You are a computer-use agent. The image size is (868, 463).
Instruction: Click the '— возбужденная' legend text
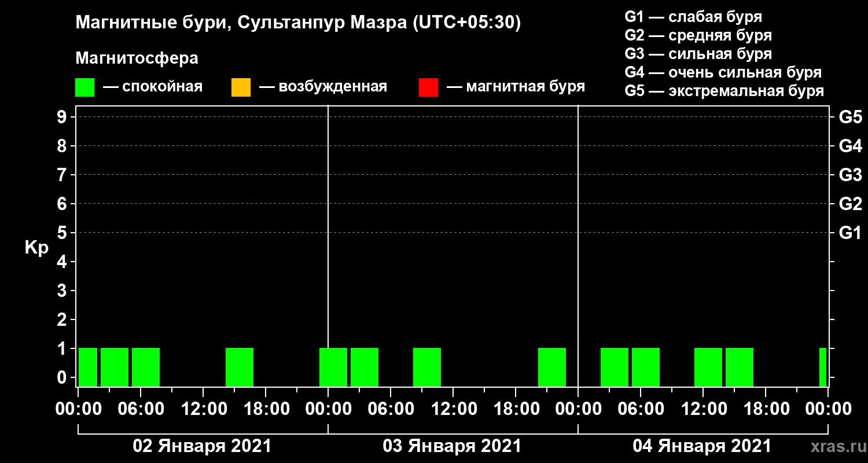click(x=323, y=87)
